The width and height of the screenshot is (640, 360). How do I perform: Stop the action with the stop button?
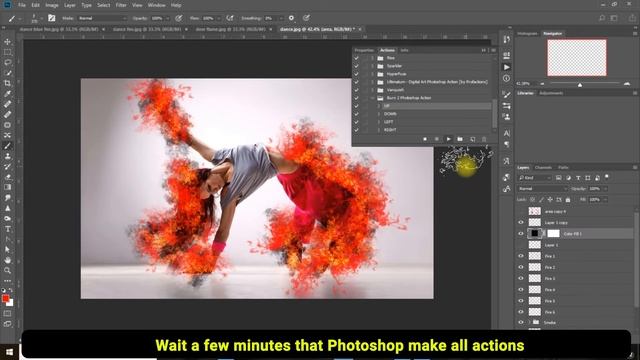pos(425,139)
